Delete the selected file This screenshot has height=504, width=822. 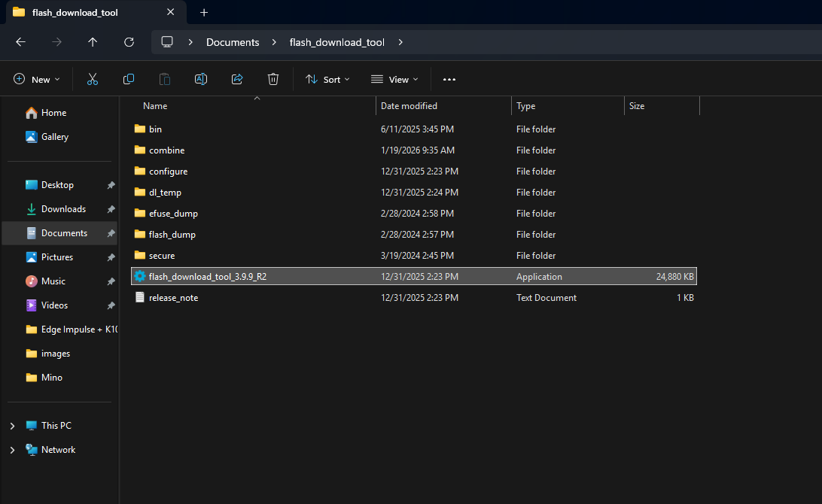(272, 79)
